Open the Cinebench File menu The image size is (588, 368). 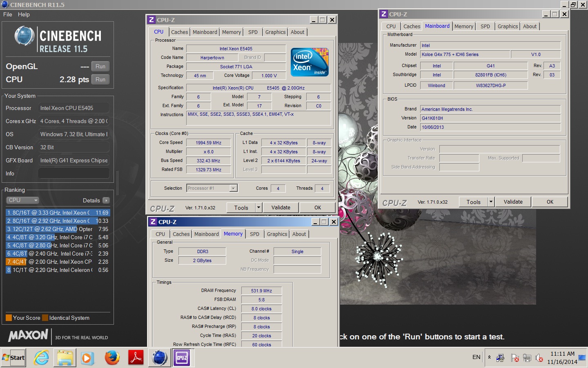8,14
